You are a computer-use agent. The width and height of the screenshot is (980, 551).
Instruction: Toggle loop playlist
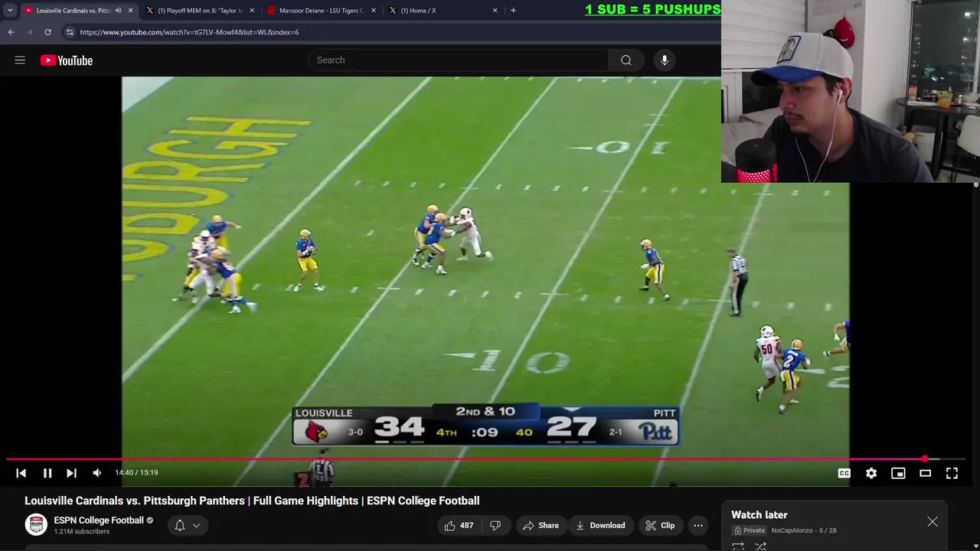coord(738,546)
